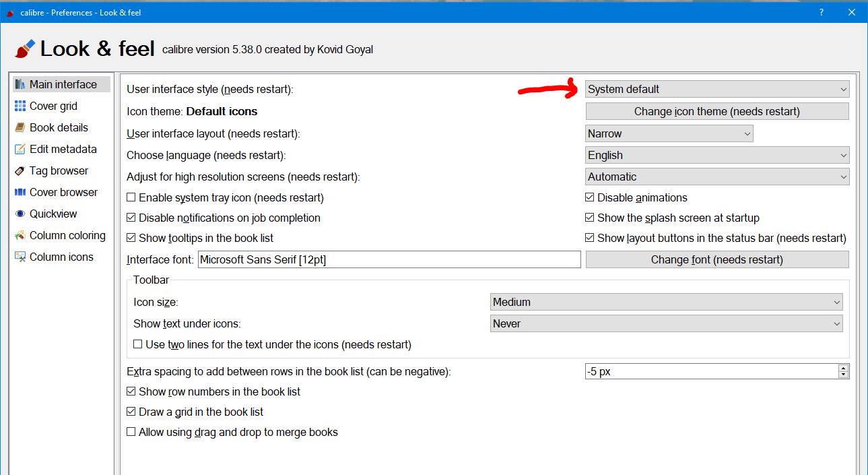The width and height of the screenshot is (868, 475).
Task: Click the help question mark in title bar
Action: tap(822, 12)
